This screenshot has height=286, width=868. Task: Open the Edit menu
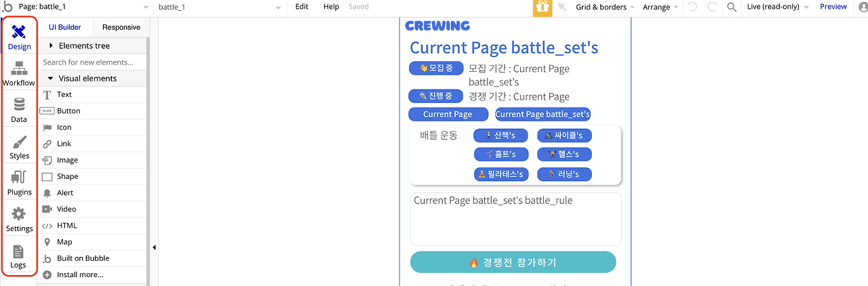(x=302, y=7)
